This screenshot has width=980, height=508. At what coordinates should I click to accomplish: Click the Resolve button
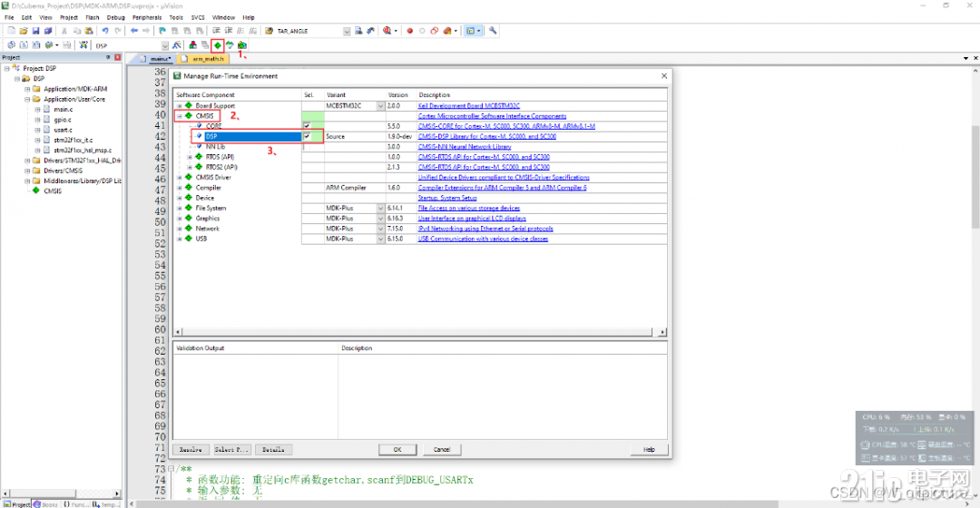(x=191, y=449)
